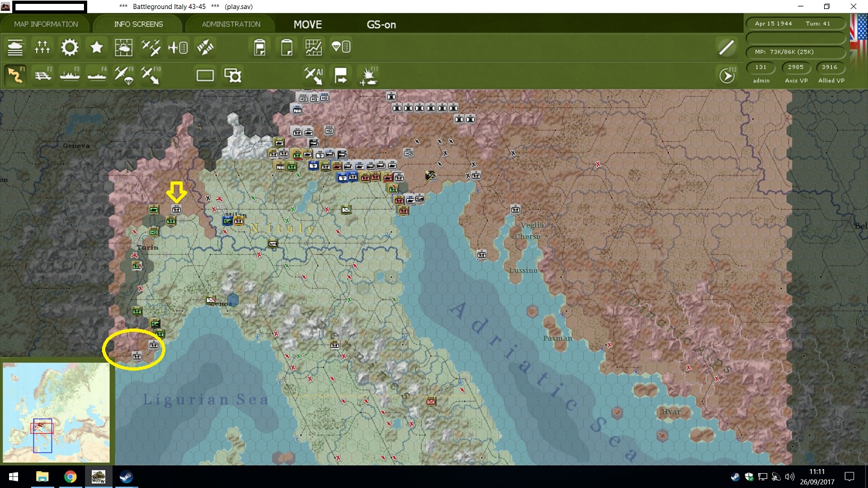Open the Windows Start menu
This screenshot has height=488, width=868.
[x=13, y=477]
